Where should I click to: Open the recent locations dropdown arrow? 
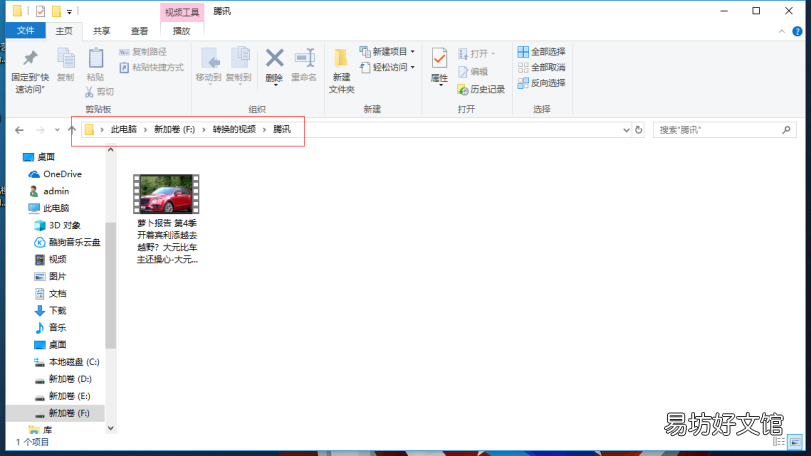[x=57, y=130]
